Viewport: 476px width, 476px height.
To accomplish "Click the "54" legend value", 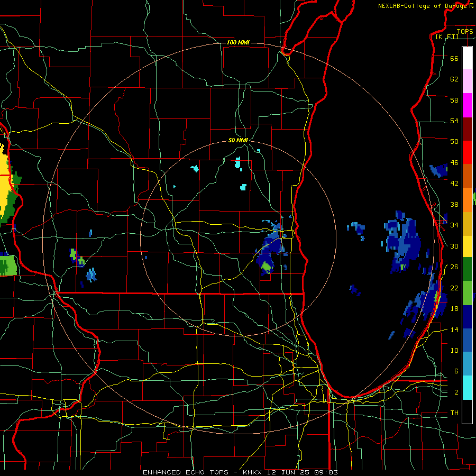I will (x=454, y=121).
